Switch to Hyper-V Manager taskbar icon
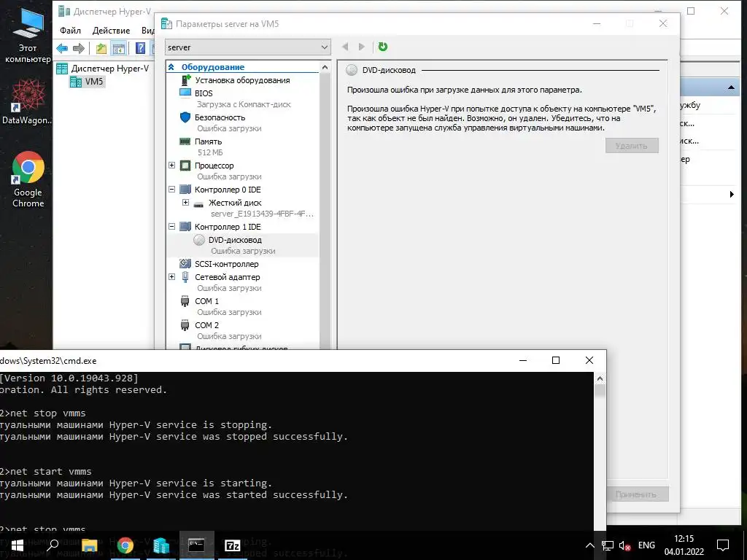This screenshot has height=560, width=747. 161,545
